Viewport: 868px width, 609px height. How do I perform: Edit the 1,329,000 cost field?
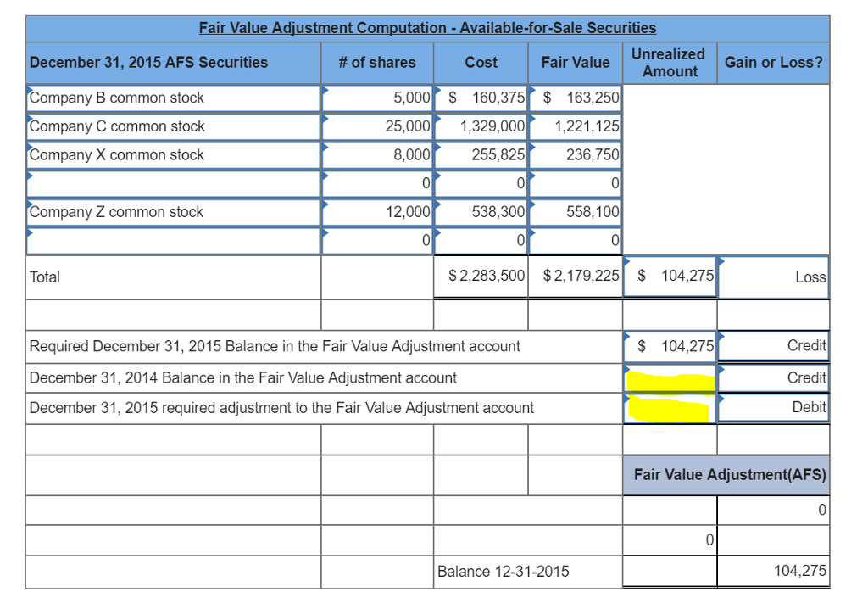481,126
